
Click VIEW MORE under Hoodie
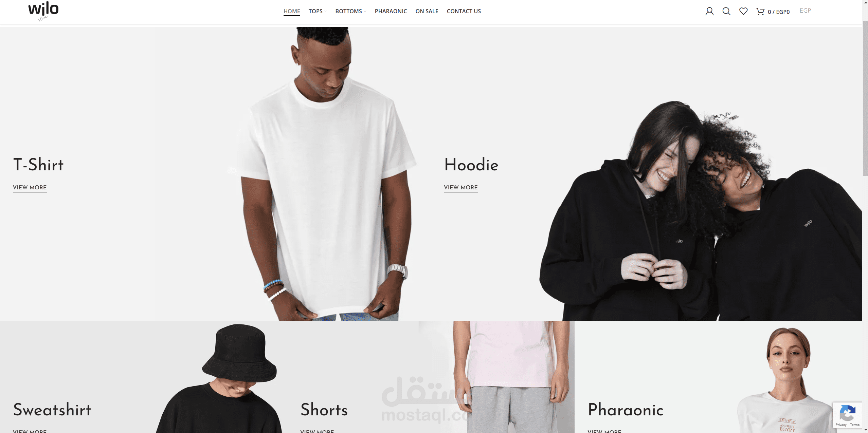[x=461, y=188]
